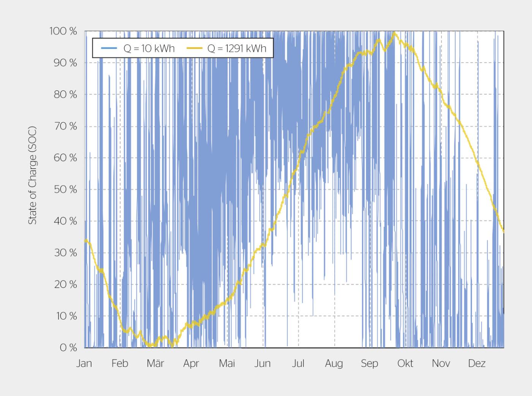Click the Nov x-axis label
The image size is (532, 396).
(441, 363)
